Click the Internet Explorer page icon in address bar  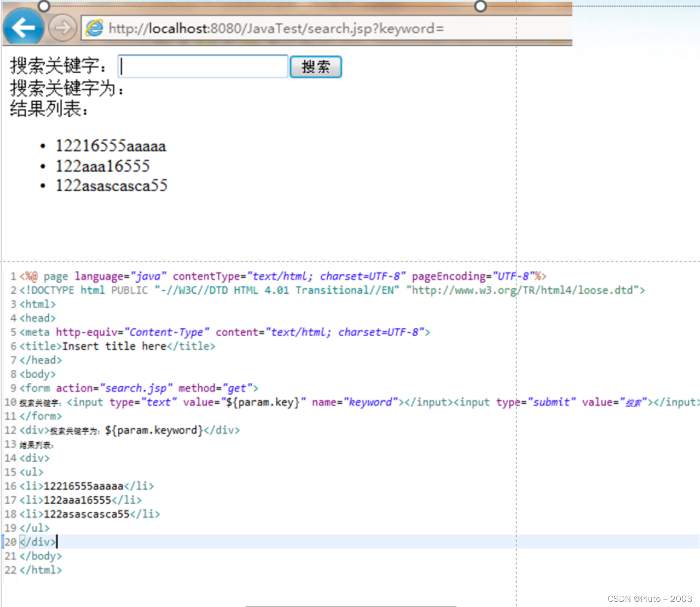(x=94, y=28)
